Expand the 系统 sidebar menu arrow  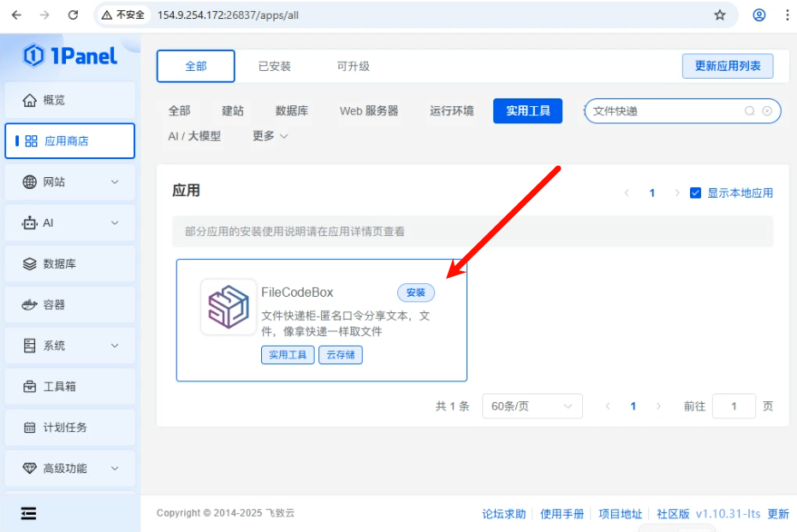point(115,346)
